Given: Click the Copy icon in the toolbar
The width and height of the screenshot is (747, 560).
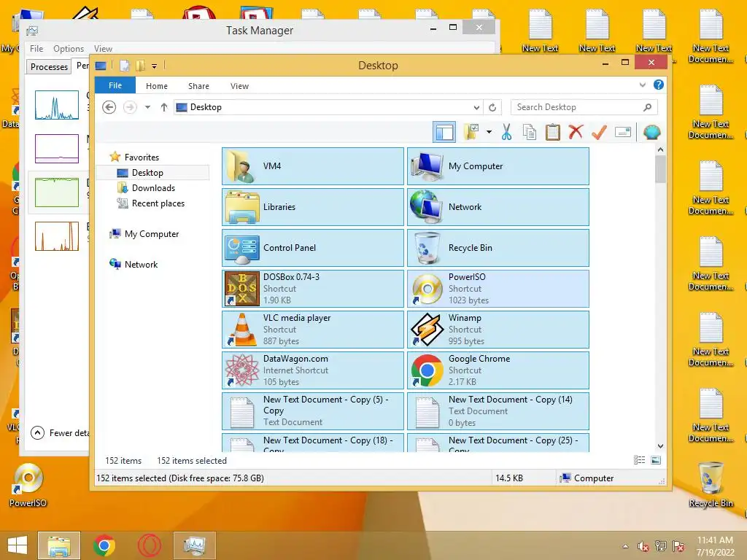Looking at the screenshot, I should pos(530,132).
